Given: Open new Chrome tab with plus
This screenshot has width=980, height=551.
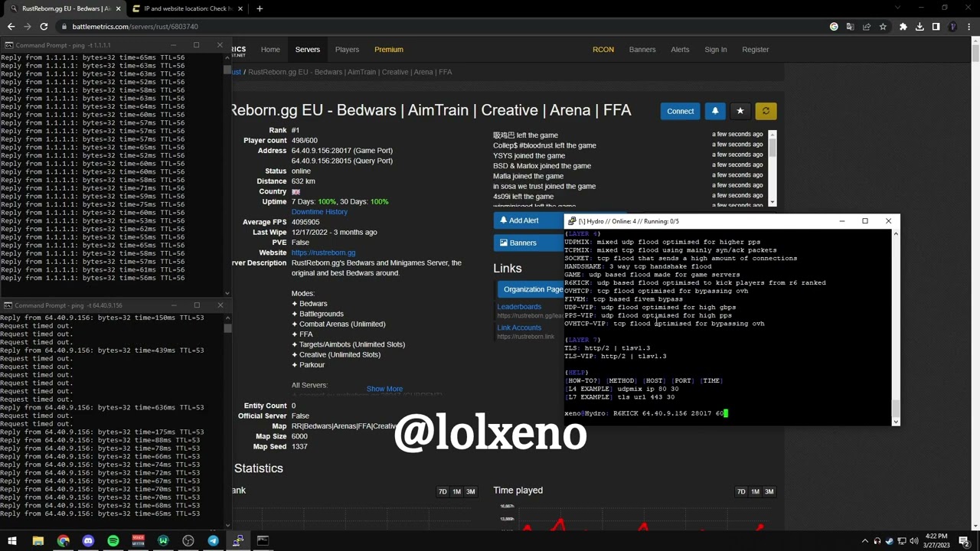Looking at the screenshot, I should [260, 8].
